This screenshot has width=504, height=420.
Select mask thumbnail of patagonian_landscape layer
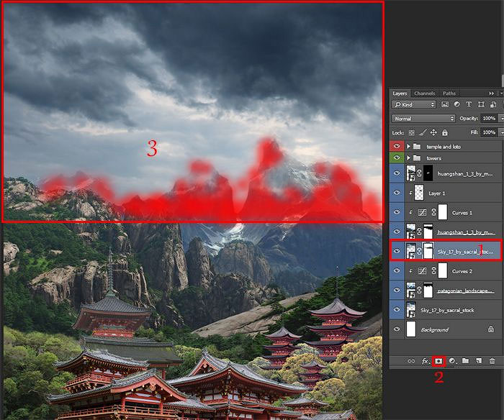(x=428, y=291)
